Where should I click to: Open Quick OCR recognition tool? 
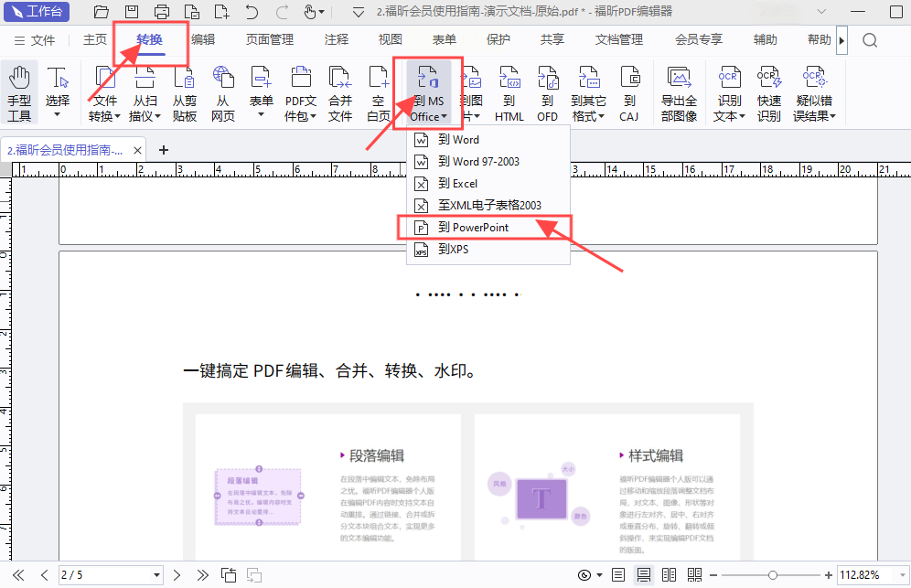pyautogui.click(x=768, y=93)
